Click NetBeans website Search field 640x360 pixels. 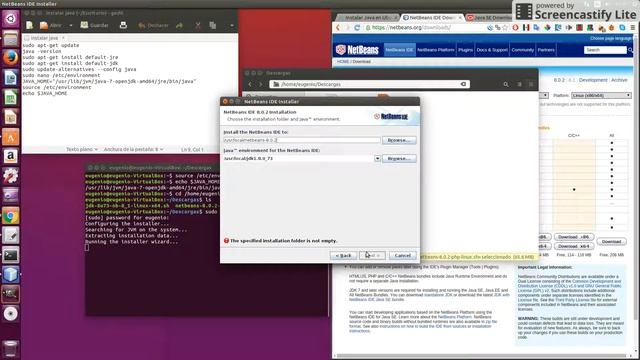605,50
